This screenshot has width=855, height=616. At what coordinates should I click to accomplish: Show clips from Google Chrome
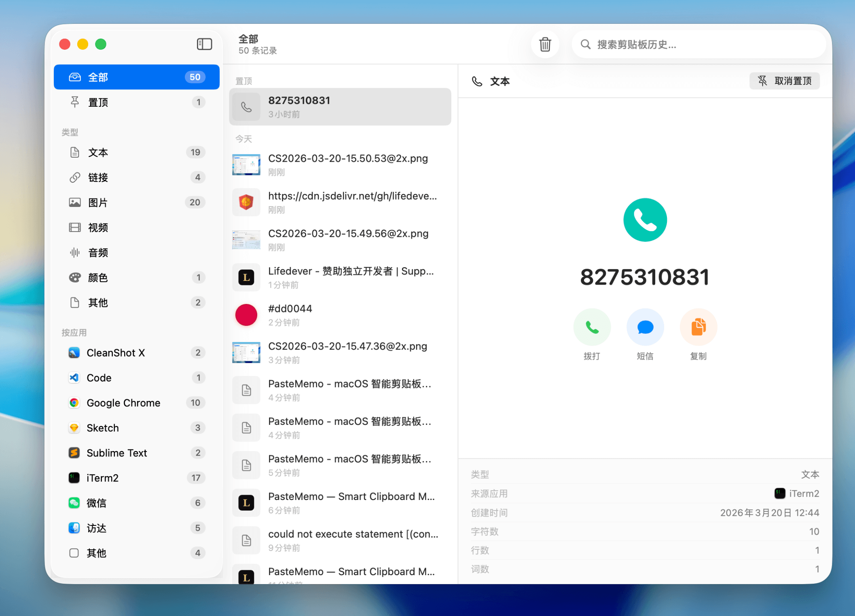[x=137, y=403]
